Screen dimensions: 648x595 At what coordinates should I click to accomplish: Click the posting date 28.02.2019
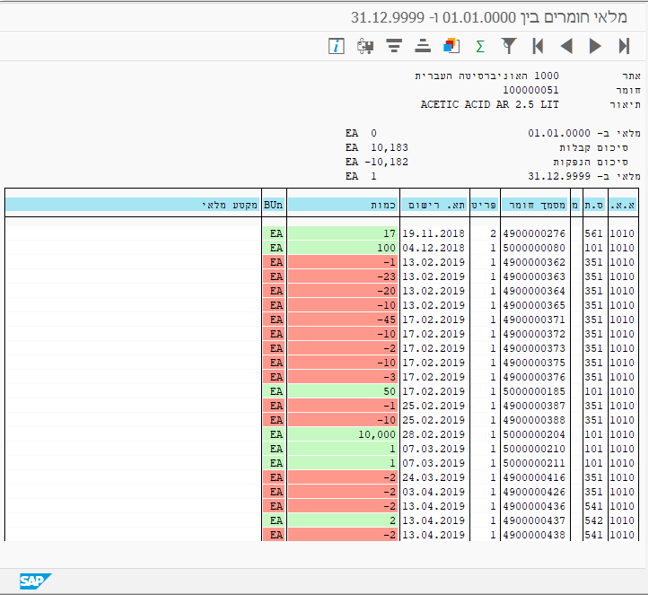click(434, 434)
